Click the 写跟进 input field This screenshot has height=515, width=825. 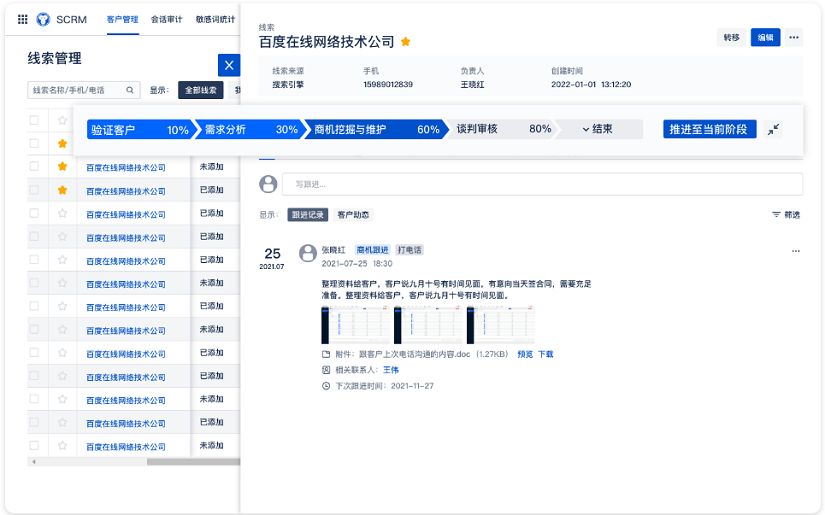pyautogui.click(x=542, y=184)
